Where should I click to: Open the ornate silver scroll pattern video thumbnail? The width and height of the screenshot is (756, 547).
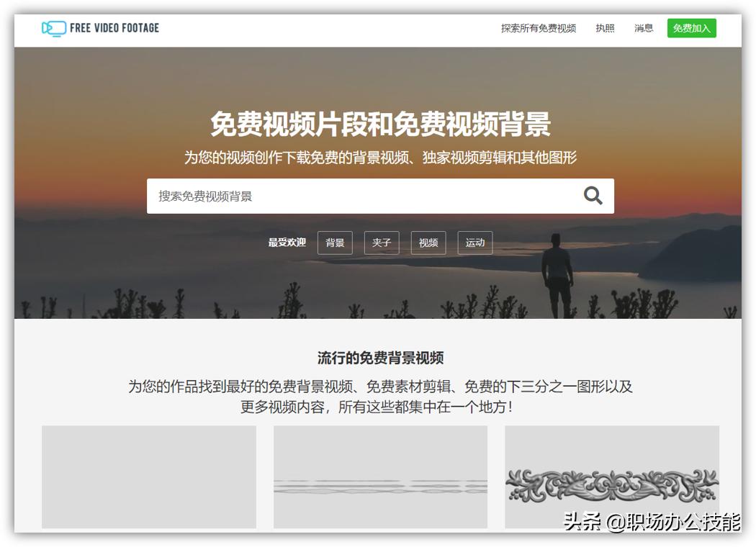pyautogui.click(x=611, y=476)
